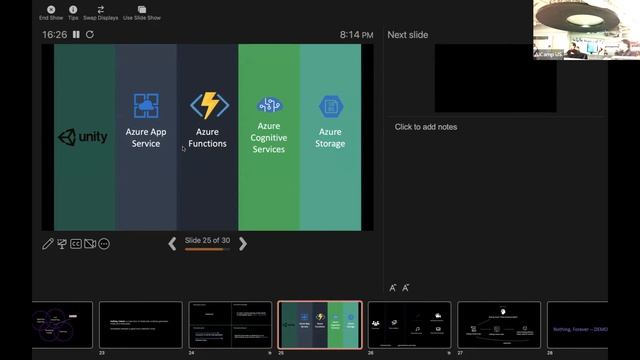640x360 pixels.
Task: Click End Show button
Action: point(51,13)
